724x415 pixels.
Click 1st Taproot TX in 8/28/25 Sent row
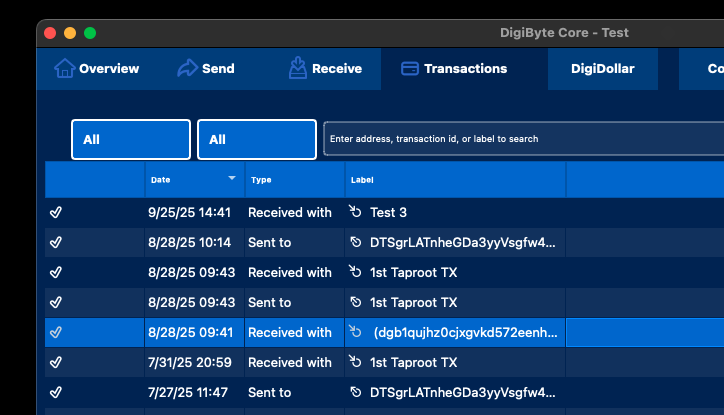click(414, 302)
